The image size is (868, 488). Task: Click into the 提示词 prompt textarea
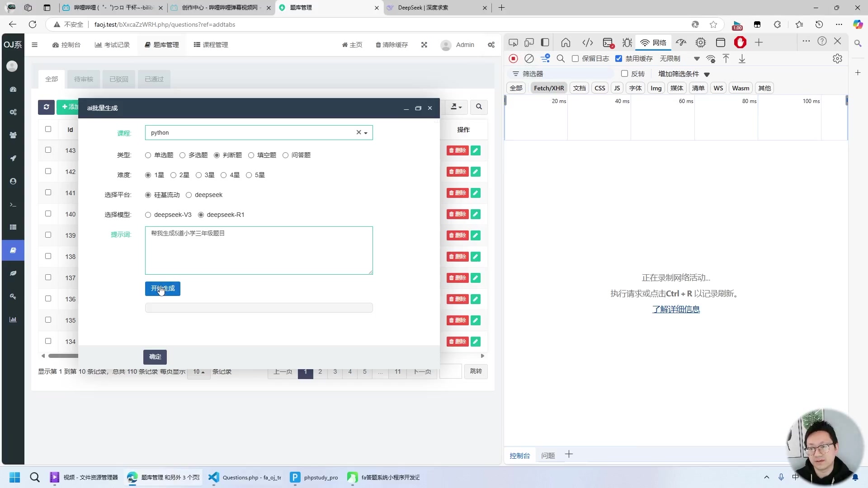click(x=259, y=251)
